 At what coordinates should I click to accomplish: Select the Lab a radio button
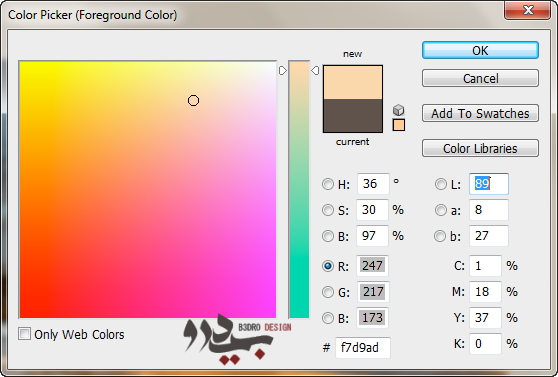[x=441, y=210]
